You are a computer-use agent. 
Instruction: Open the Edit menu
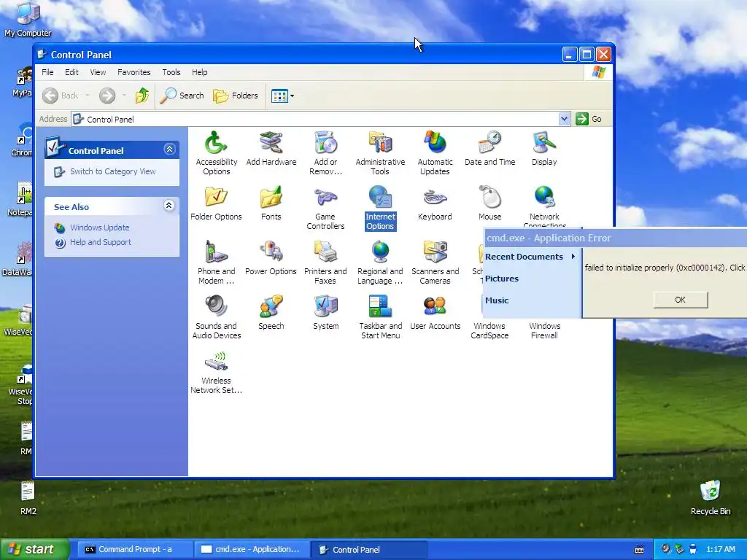pos(72,72)
